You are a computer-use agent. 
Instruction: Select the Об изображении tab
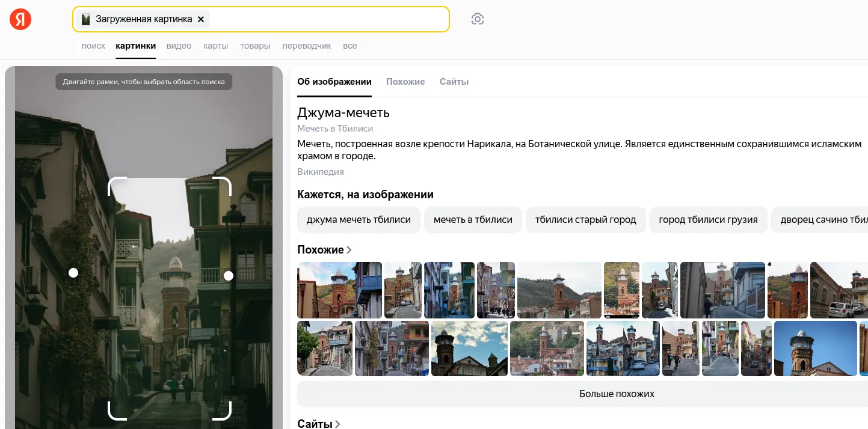point(334,82)
